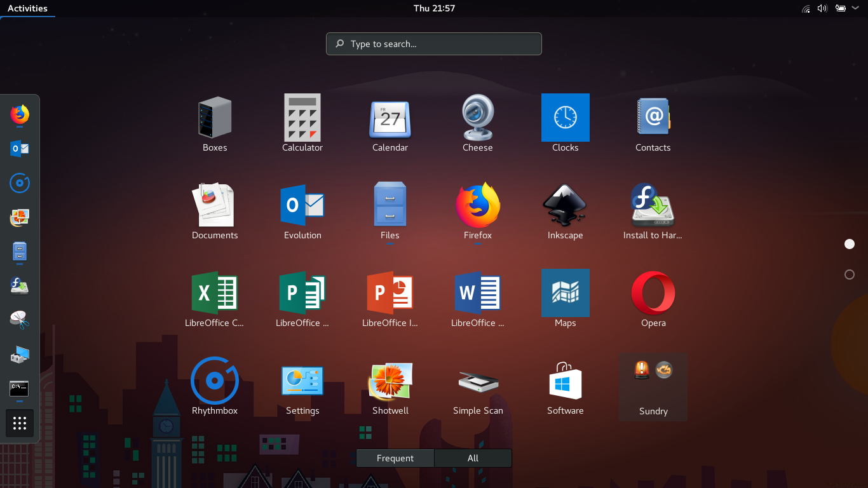
Task: Click the scissors screenshot icon in dock
Action: (20, 320)
